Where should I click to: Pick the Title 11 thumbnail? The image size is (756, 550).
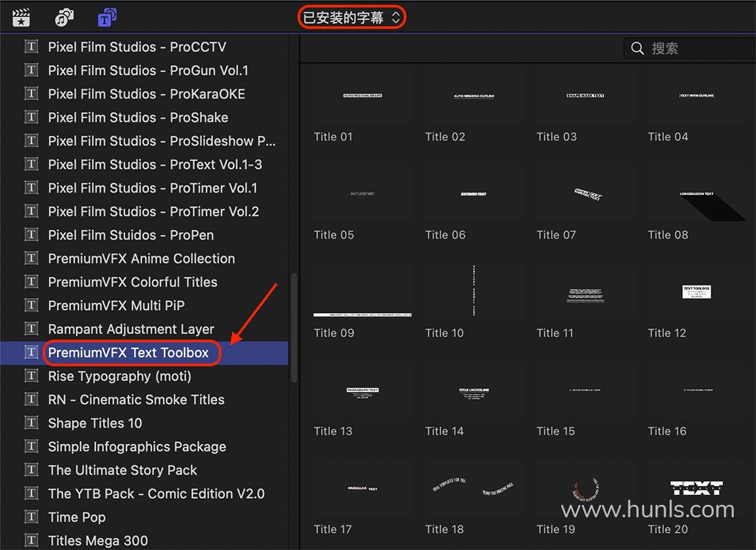point(586,292)
